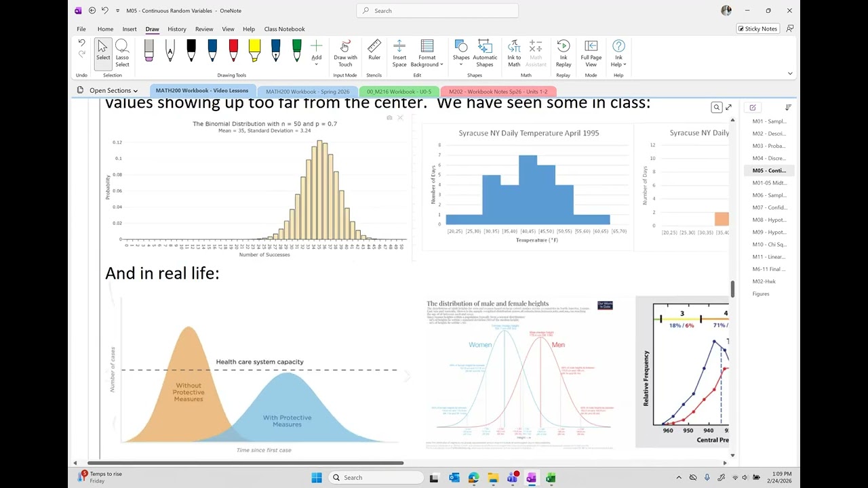Click in the title bar Search box

point(437,11)
